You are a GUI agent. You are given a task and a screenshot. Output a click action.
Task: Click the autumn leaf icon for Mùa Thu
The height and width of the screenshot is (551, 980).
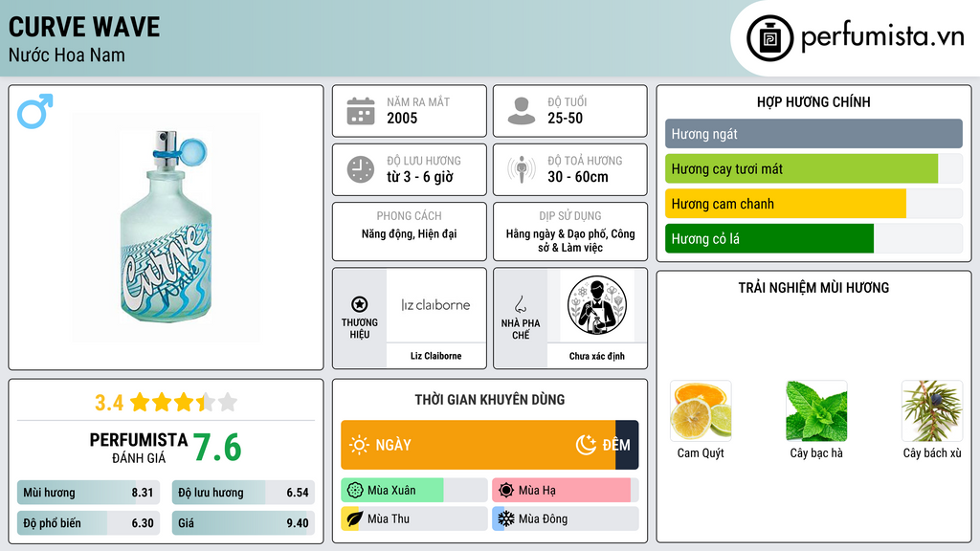tap(354, 519)
